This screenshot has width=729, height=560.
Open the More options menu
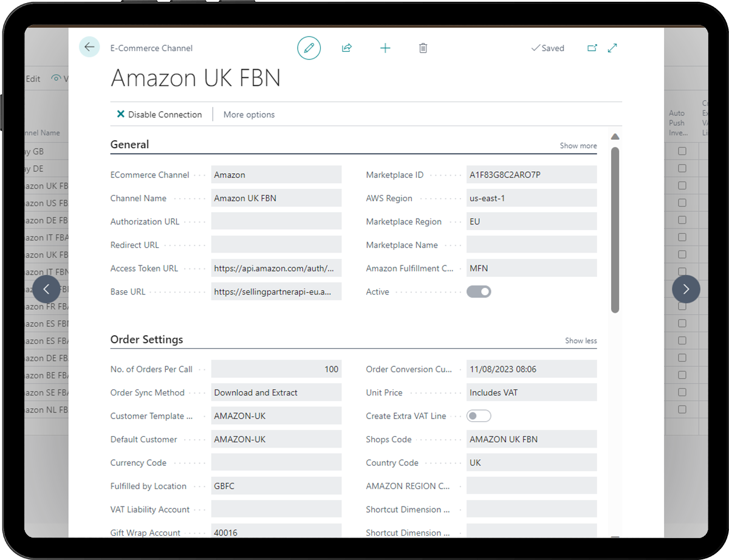point(249,115)
